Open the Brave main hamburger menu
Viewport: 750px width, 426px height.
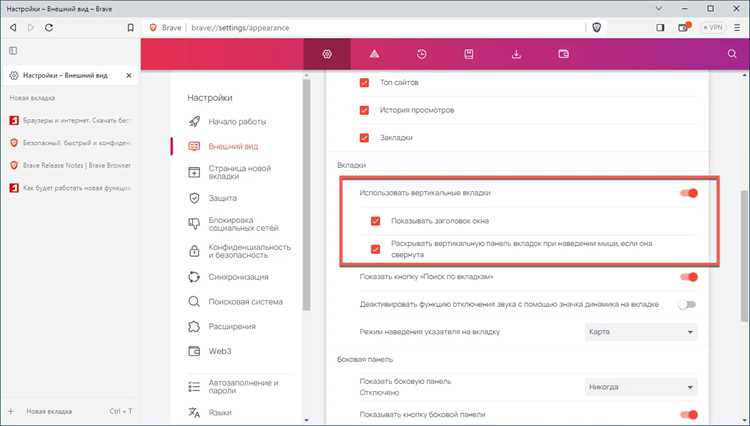tap(737, 28)
